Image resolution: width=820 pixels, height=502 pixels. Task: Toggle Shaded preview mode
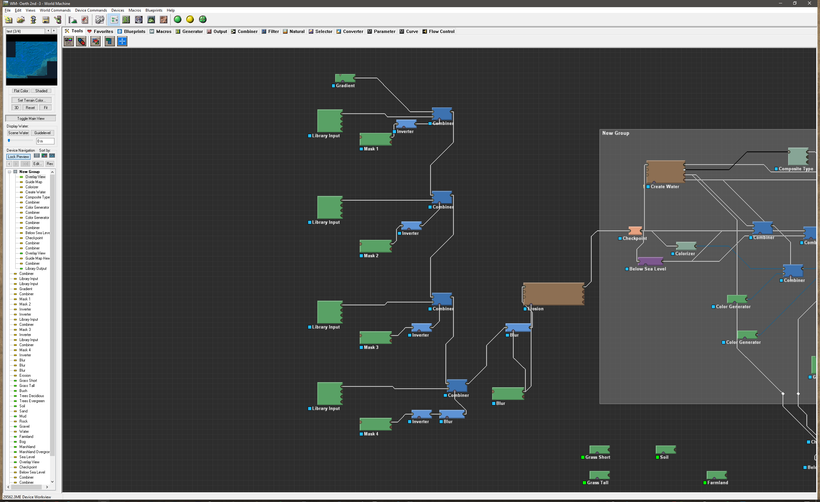tap(41, 91)
